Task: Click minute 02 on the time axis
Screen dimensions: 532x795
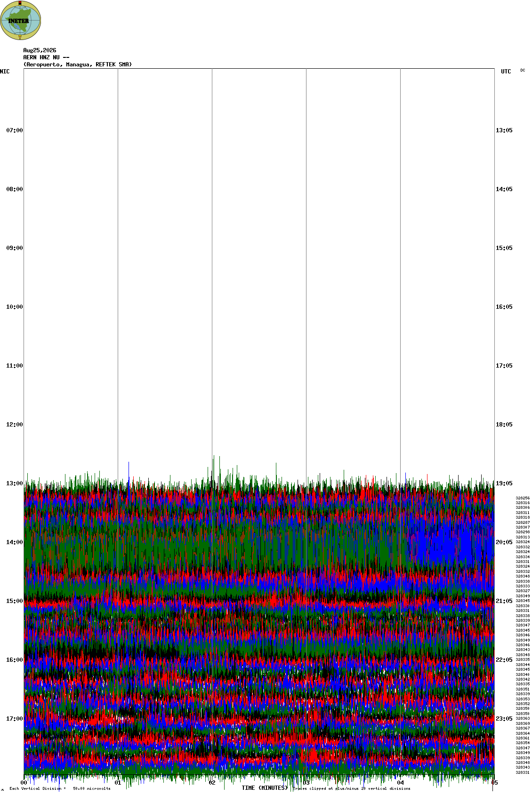Action: click(x=212, y=783)
